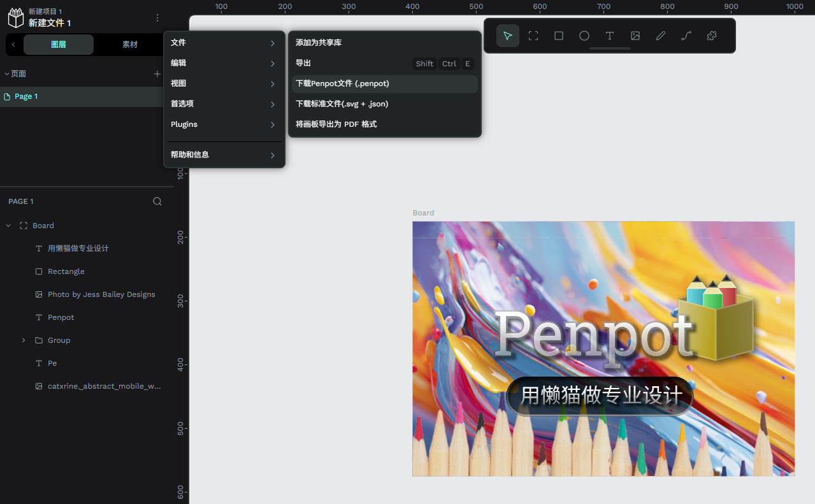Expand the 帮助和信息 submenu arrow
The height and width of the screenshot is (504, 815).
click(x=273, y=155)
